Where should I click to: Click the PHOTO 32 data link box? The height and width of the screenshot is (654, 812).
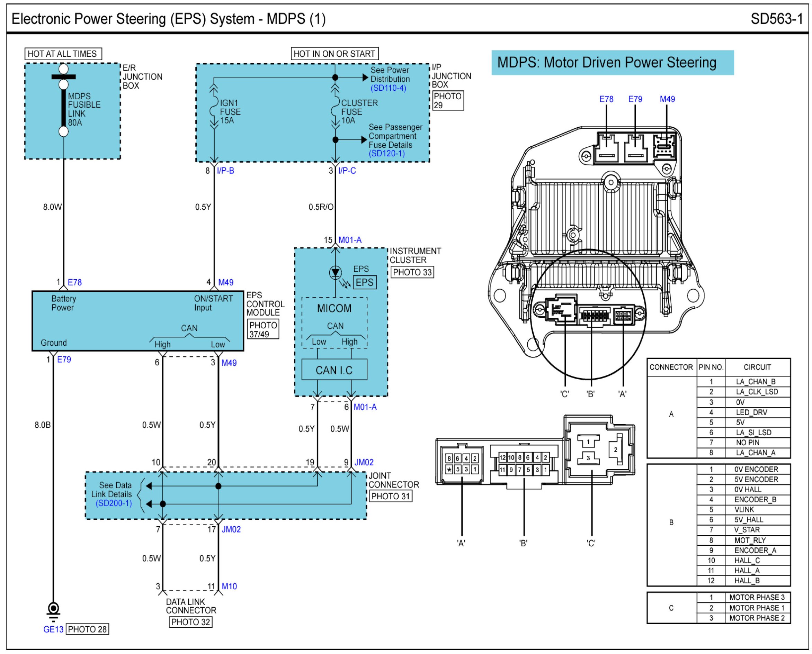click(190, 623)
